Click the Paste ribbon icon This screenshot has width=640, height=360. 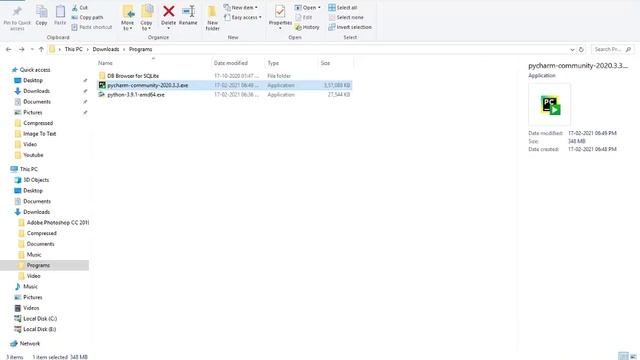(60, 16)
